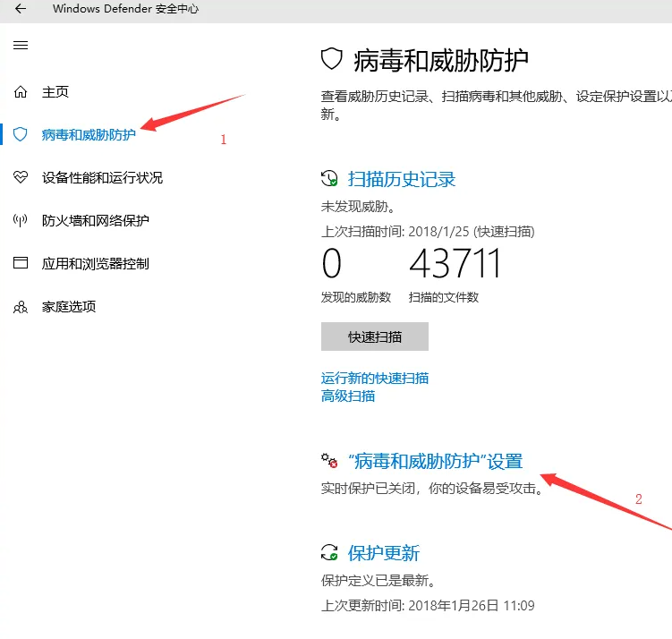Open the 保护更新 link
672x639 pixels.
click(384, 553)
